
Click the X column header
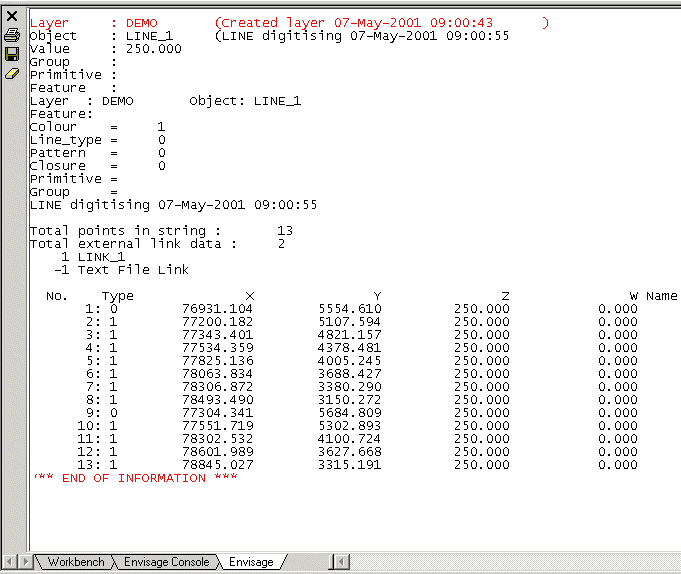(x=250, y=296)
